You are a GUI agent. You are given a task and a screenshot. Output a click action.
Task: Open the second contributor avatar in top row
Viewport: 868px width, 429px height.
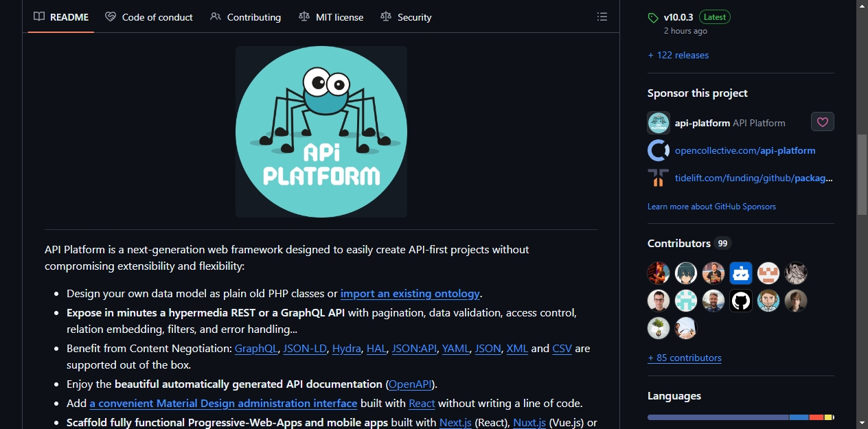click(686, 273)
